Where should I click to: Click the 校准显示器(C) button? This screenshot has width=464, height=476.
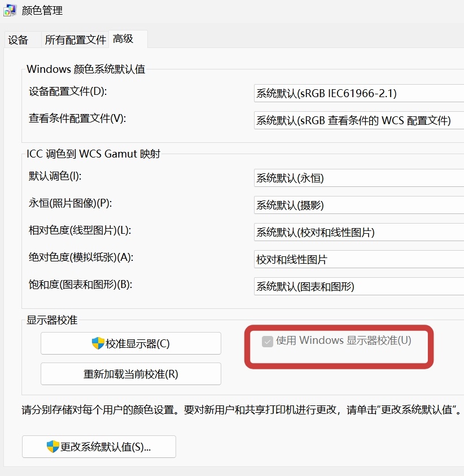(131, 343)
